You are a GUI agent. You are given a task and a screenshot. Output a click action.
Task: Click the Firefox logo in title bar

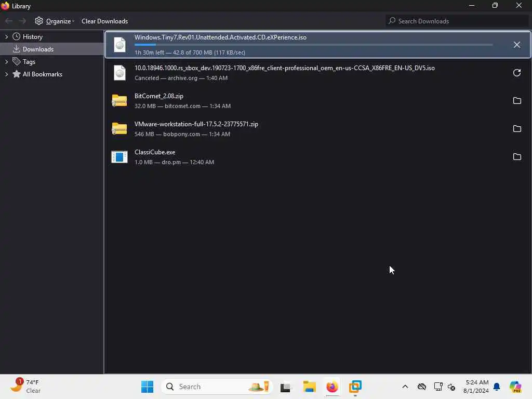pyautogui.click(x=5, y=6)
